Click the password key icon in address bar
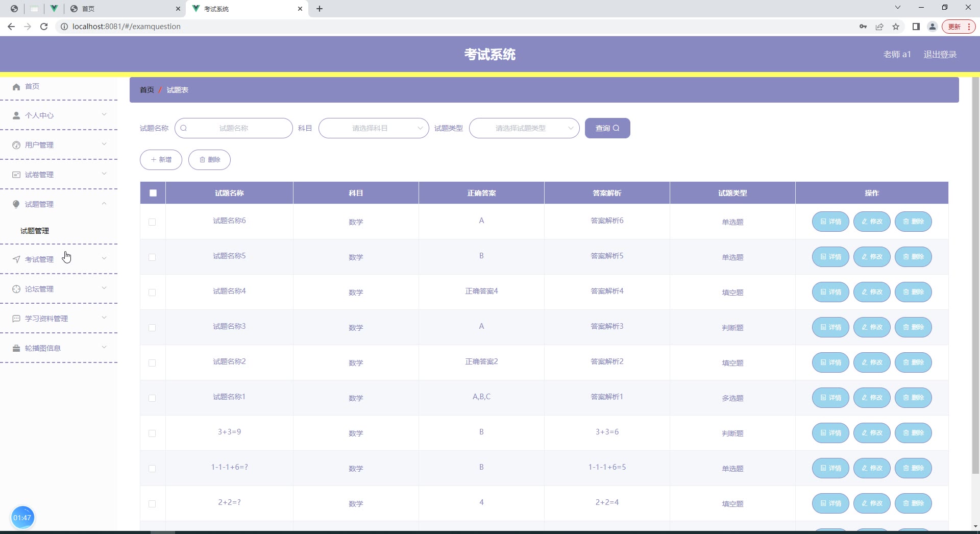 coord(863,27)
